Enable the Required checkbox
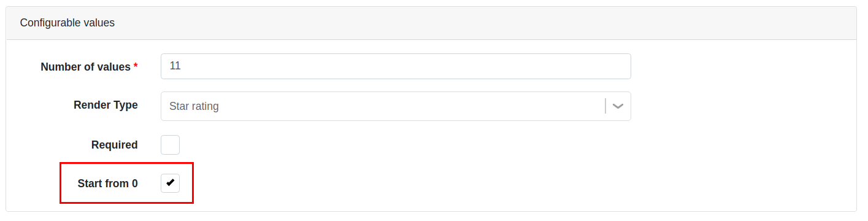868x221 pixels. point(170,145)
